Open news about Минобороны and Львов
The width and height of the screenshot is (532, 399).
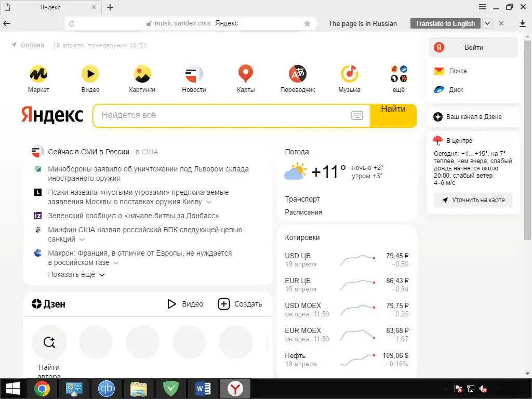[x=148, y=174]
